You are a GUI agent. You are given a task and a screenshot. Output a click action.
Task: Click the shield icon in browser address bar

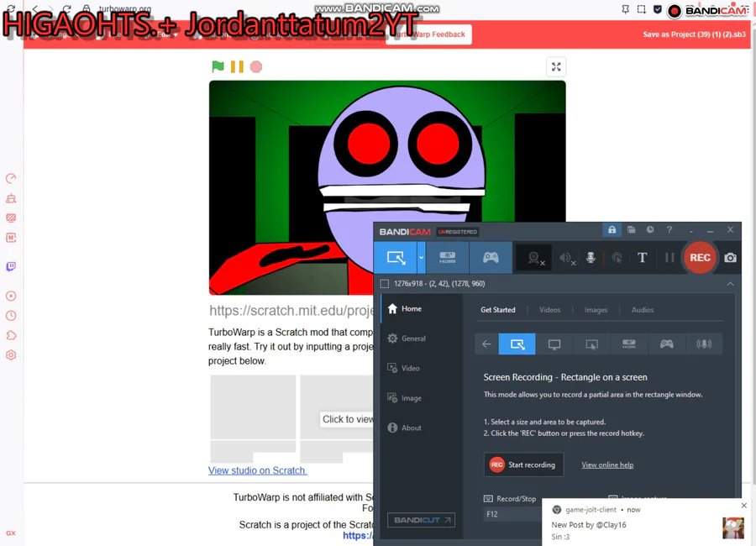(x=657, y=9)
